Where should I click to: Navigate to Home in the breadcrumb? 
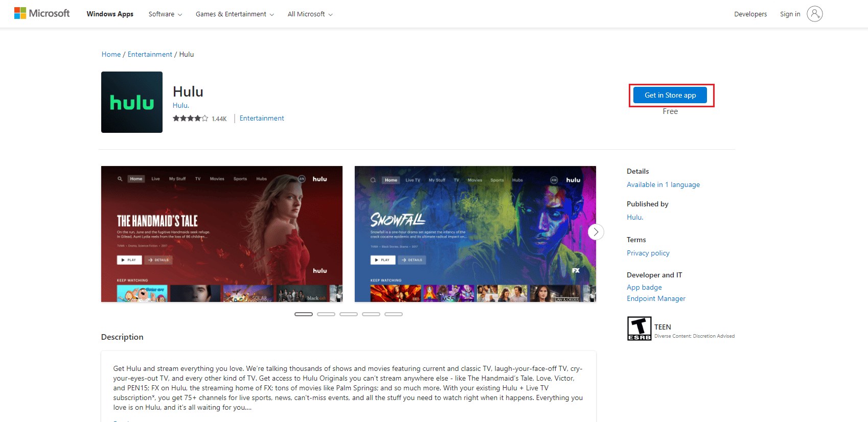(x=111, y=54)
